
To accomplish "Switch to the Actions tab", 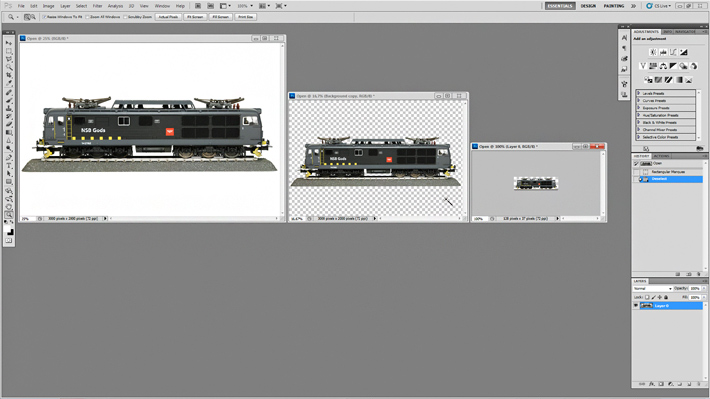I will point(661,156).
